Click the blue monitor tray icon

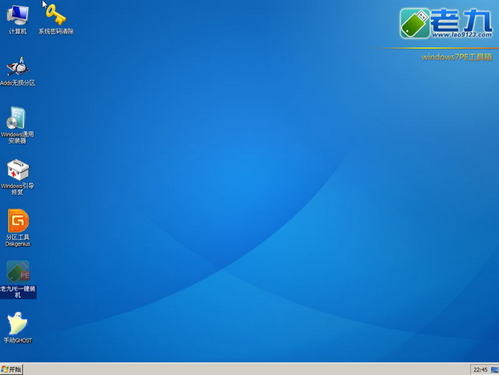pyautogui.click(x=494, y=370)
